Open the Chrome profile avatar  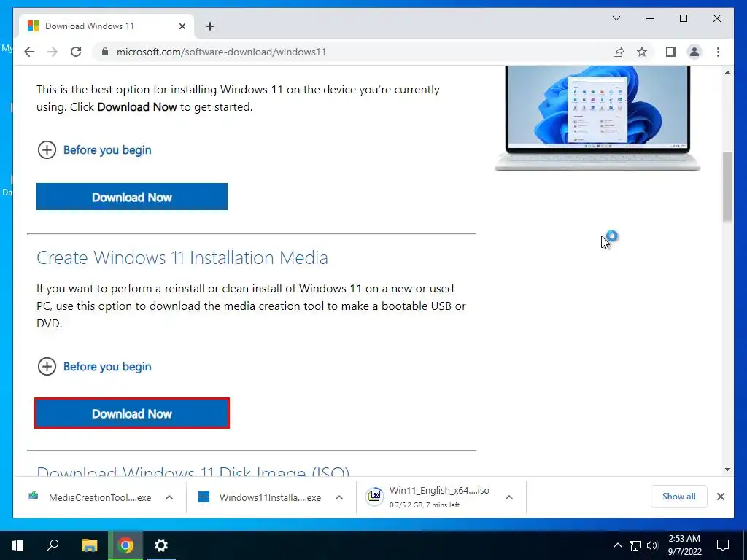coord(694,52)
